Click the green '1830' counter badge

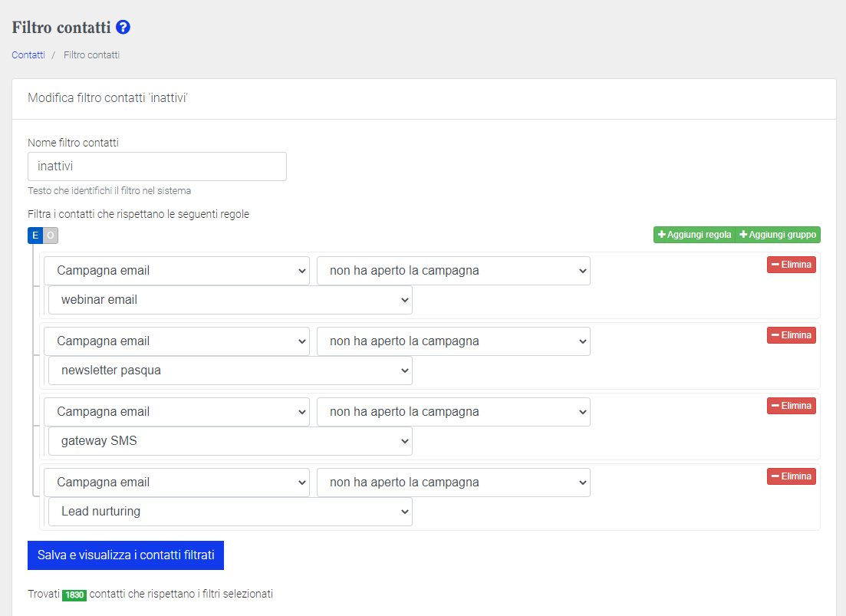point(74,595)
